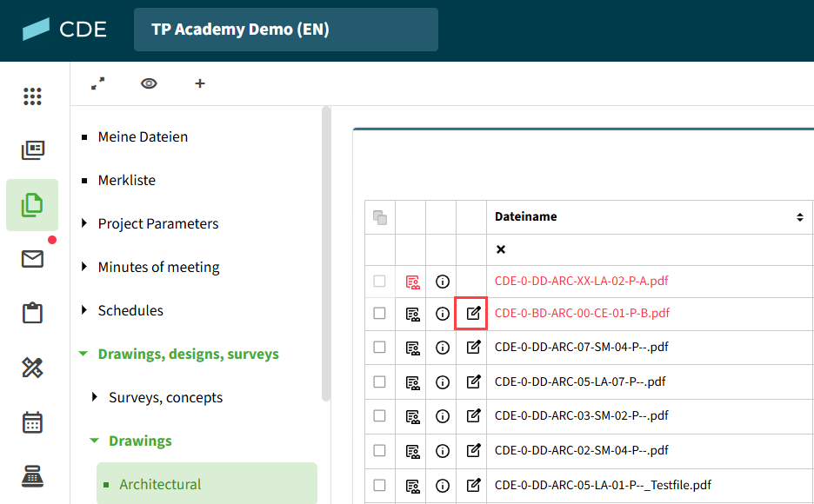Toggle the eye visibility icon above tree
This screenshot has height=504, width=814.
149,83
